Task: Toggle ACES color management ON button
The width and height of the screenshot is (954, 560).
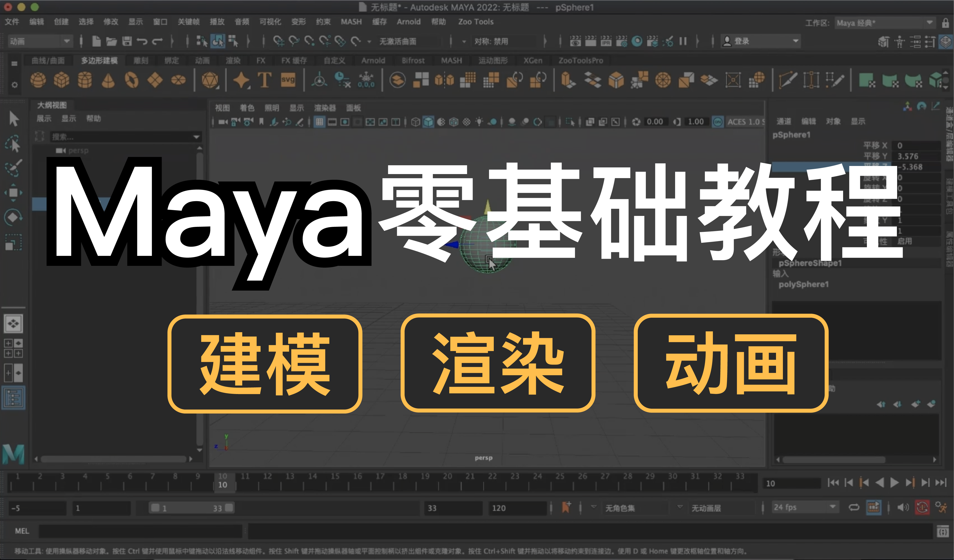Action: click(718, 122)
